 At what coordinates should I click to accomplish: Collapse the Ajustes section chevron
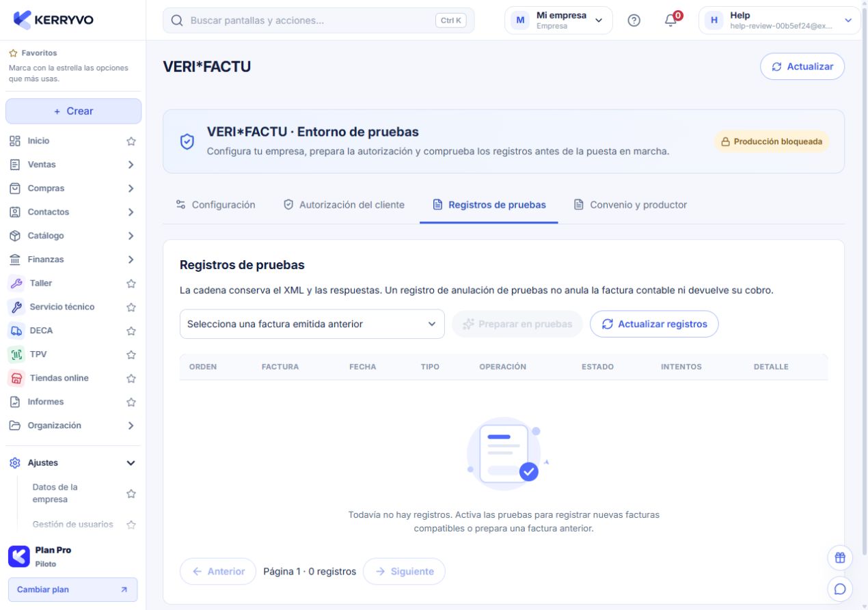131,463
